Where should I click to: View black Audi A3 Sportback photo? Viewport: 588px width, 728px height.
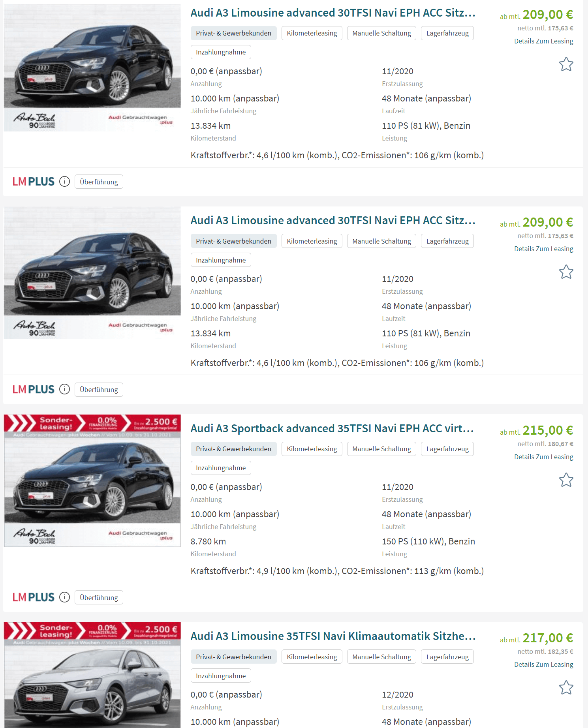coord(92,481)
